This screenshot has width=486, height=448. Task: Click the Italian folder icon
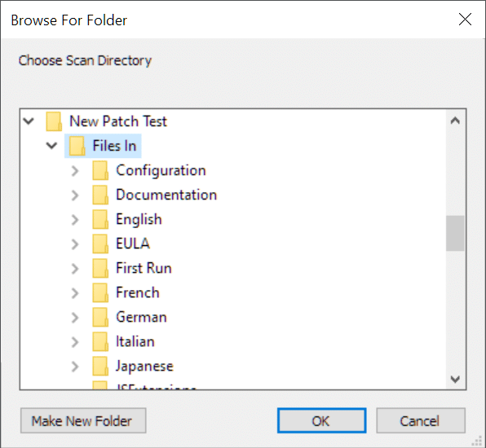point(100,341)
